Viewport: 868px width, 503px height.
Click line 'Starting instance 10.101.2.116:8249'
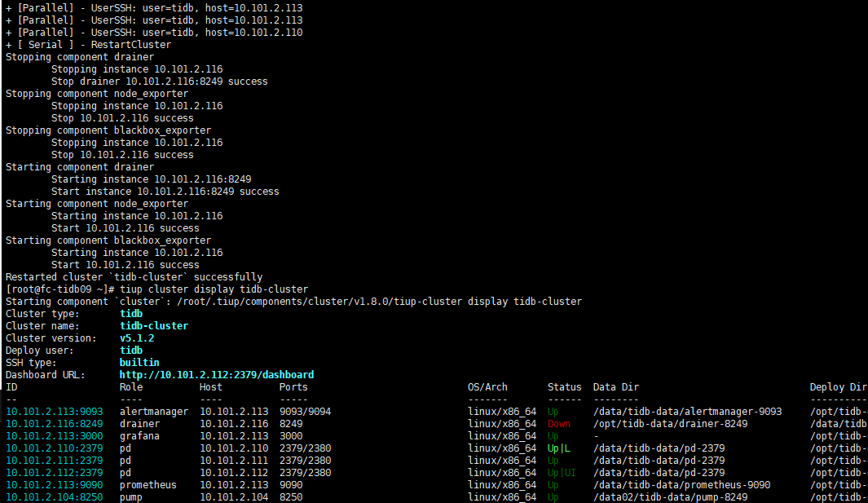tap(151, 179)
